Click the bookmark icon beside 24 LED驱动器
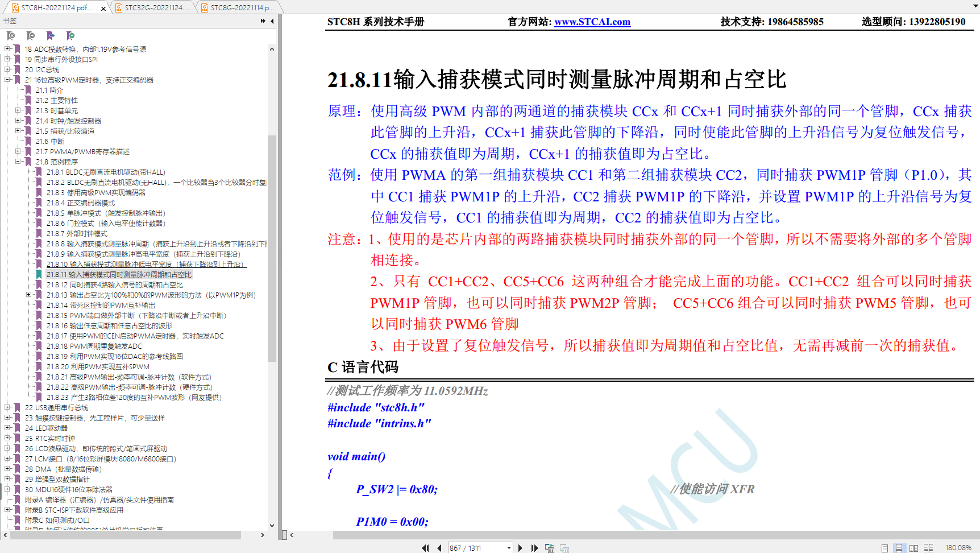 pyautogui.click(x=17, y=428)
